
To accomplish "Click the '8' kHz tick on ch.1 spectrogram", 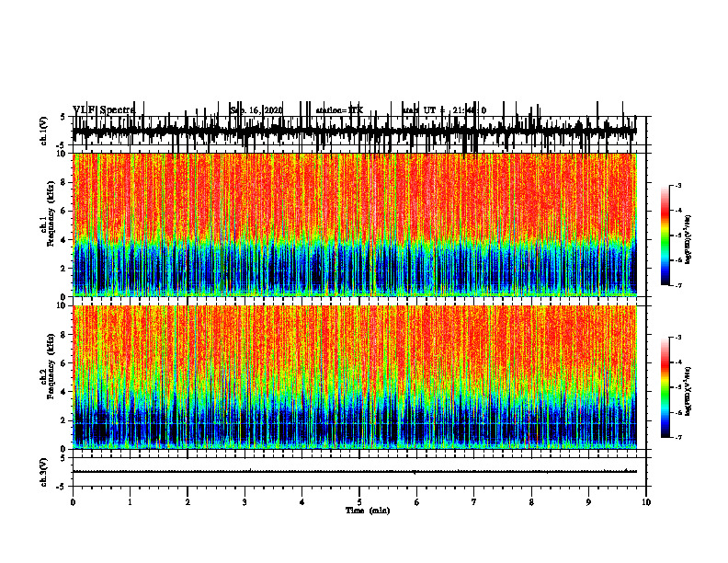I will point(63,182).
